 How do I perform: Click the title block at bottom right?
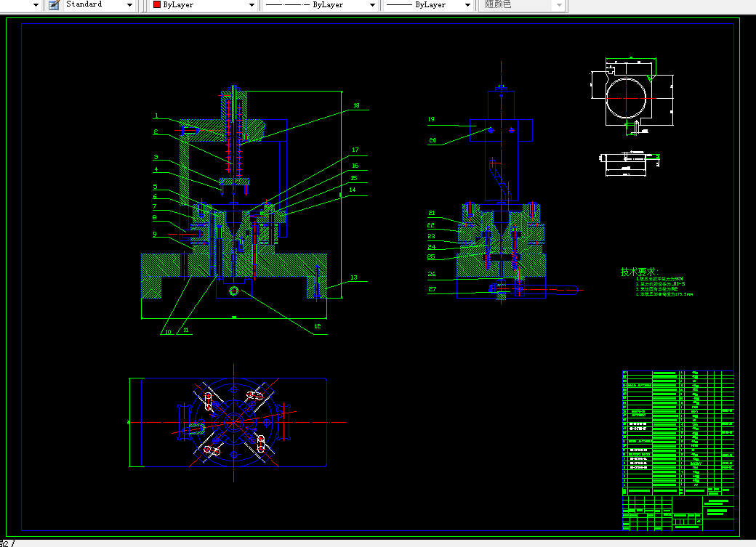pyautogui.click(x=677, y=512)
